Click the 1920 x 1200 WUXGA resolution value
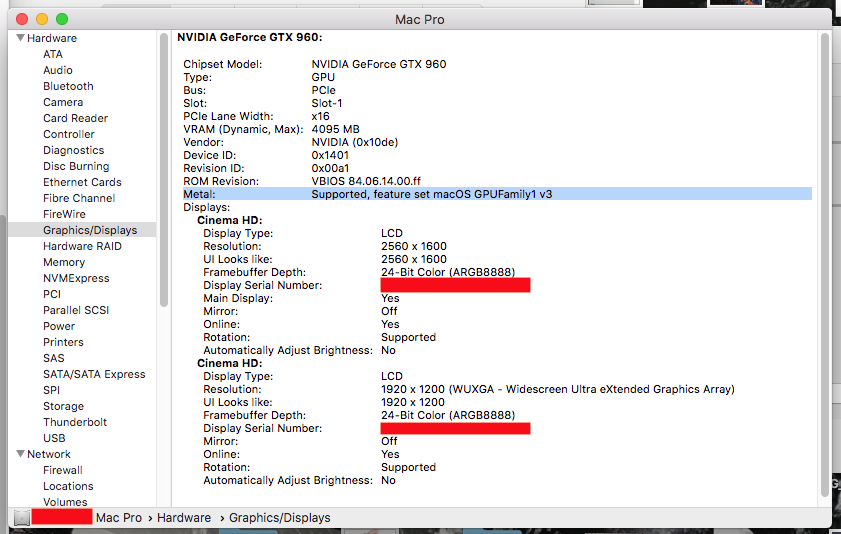 pos(557,389)
